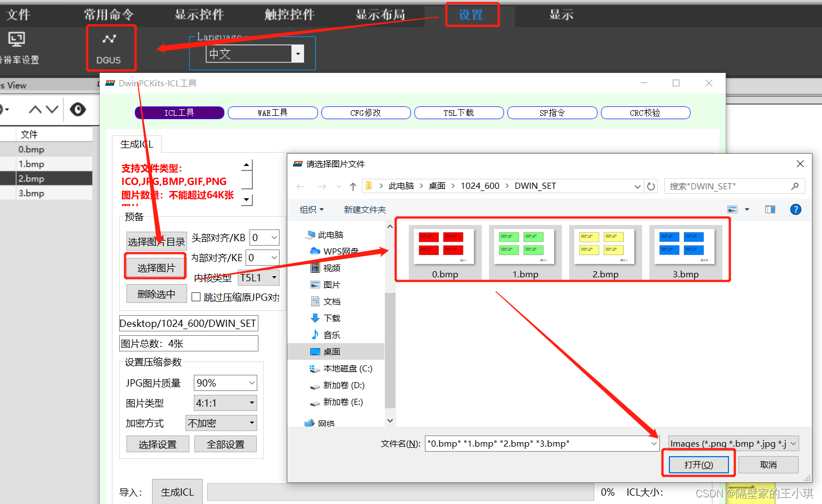Viewport: 822px width, 504px height.
Task: Click the back navigation arrow in the file dialog
Action: 301,186
